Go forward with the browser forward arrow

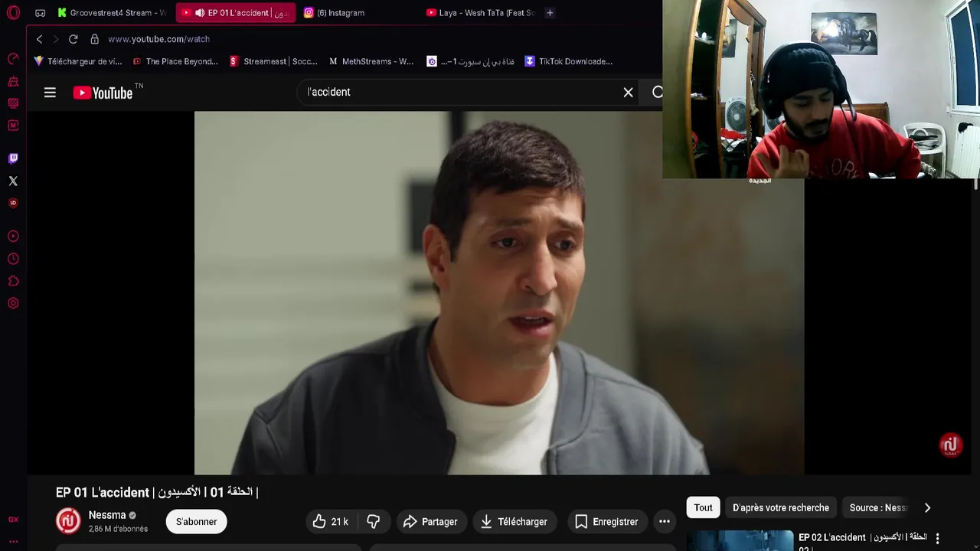click(x=55, y=39)
